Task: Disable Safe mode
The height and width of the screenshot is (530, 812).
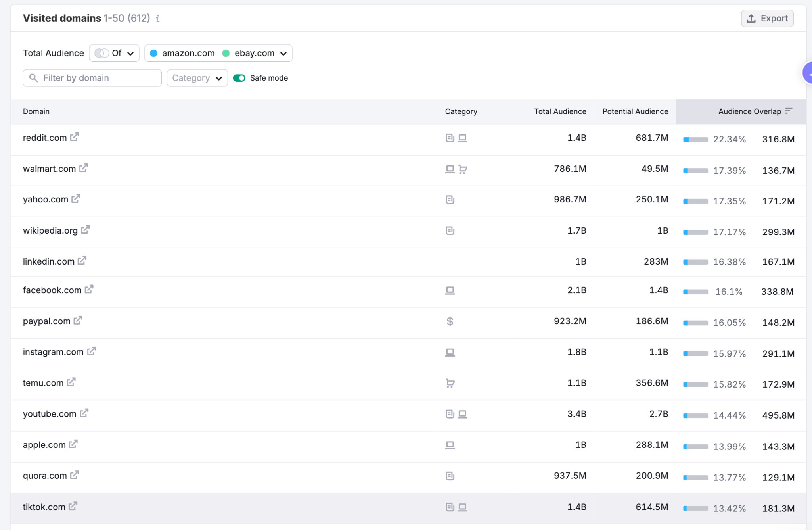Action: (x=239, y=78)
